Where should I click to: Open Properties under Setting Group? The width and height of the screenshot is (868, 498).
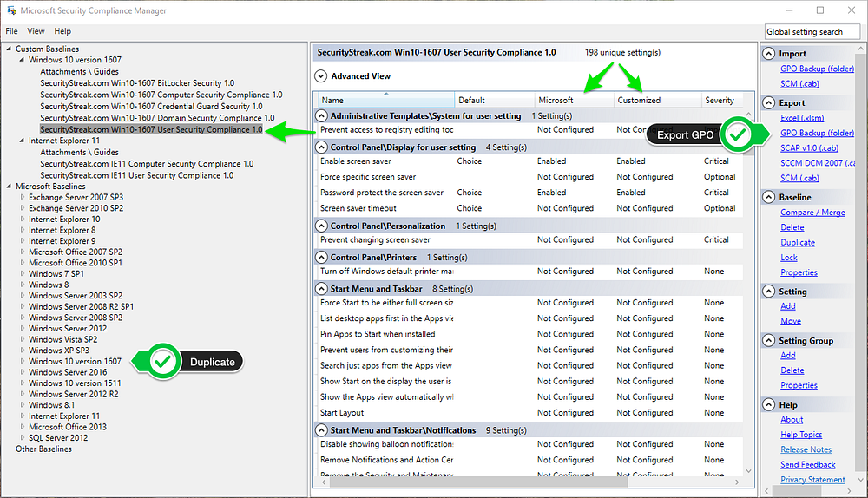(799, 385)
